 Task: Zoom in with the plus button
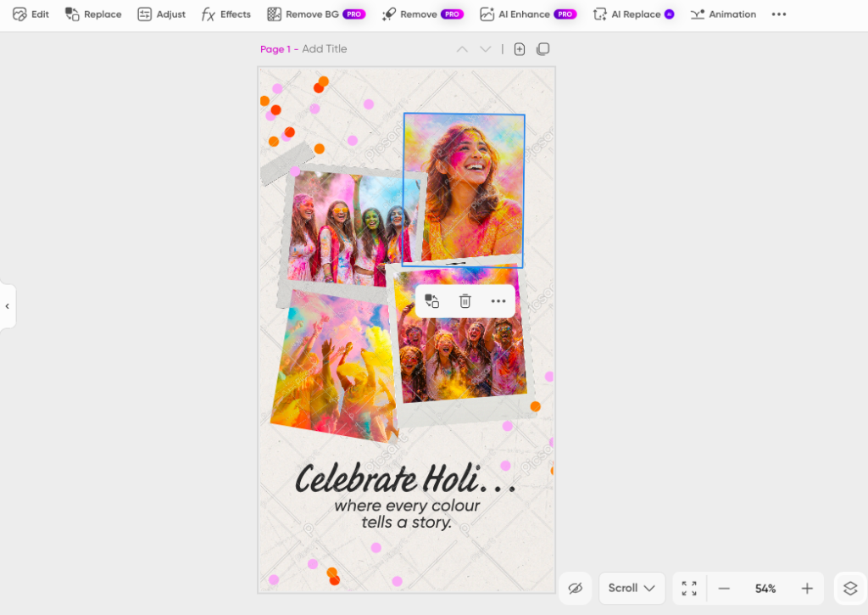click(807, 589)
